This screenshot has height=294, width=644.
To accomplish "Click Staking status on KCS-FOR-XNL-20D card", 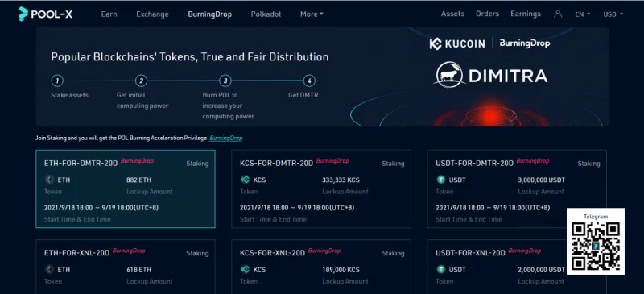I will (393, 253).
